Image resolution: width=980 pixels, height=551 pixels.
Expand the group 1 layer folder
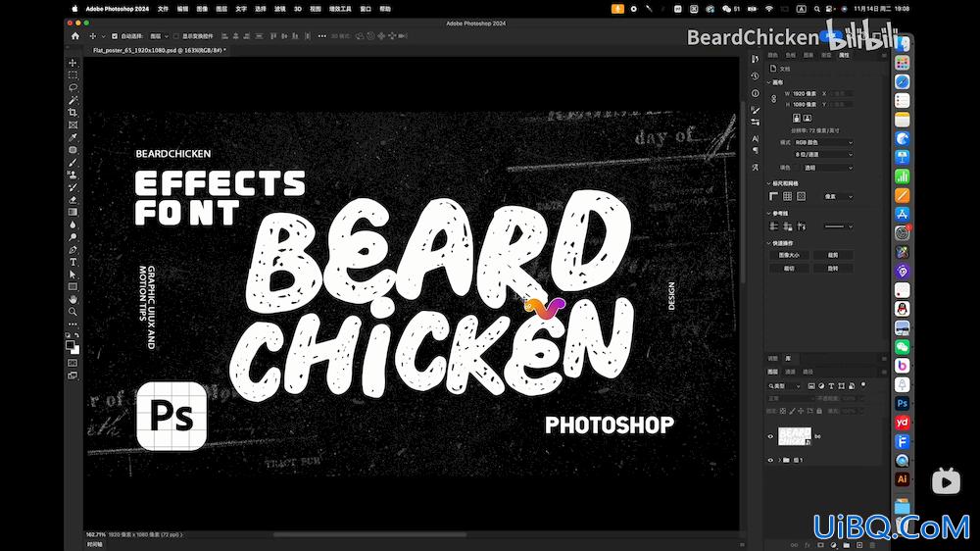pyautogui.click(x=779, y=460)
